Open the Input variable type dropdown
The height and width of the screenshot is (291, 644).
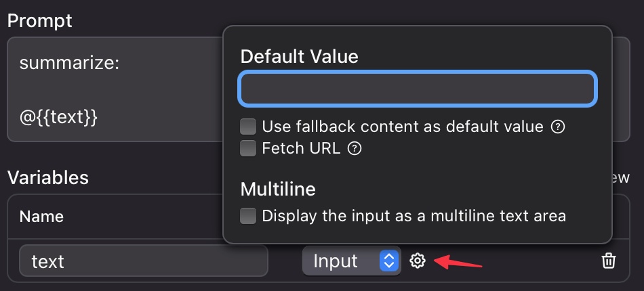352,261
